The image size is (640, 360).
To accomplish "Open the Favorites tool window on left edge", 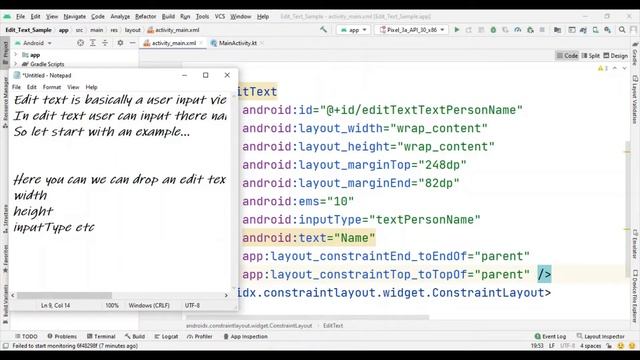I will (x=5, y=259).
